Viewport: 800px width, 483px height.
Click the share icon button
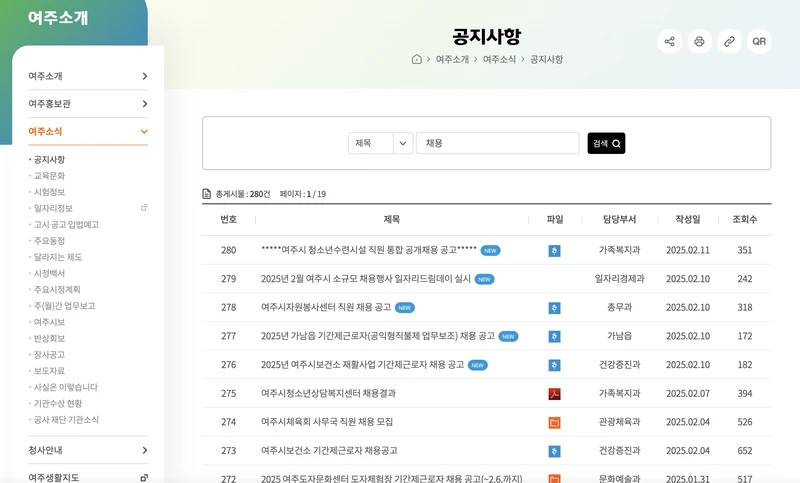point(669,41)
